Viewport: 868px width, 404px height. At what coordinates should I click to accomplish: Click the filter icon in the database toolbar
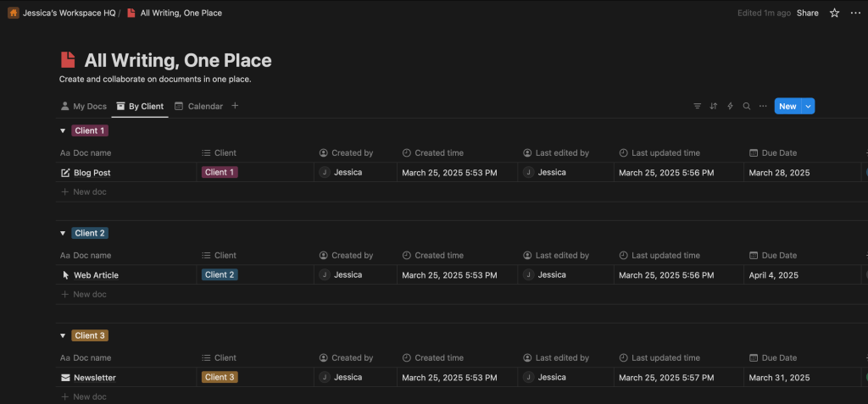(x=697, y=107)
